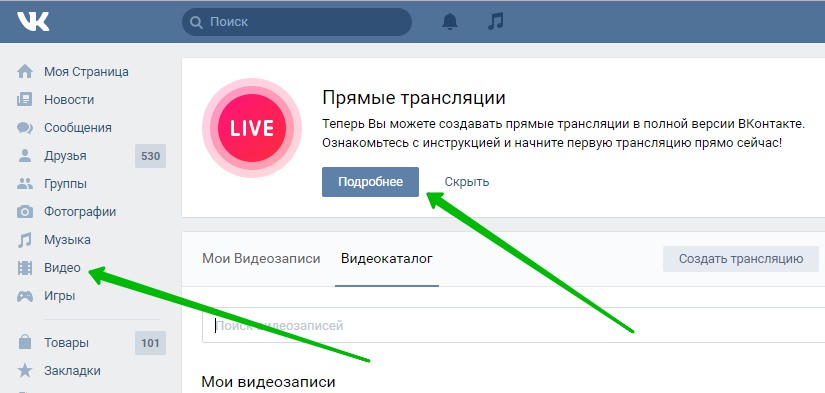Click the 530 friends counter badge
Viewport: 825px width, 393px height.
150,156
